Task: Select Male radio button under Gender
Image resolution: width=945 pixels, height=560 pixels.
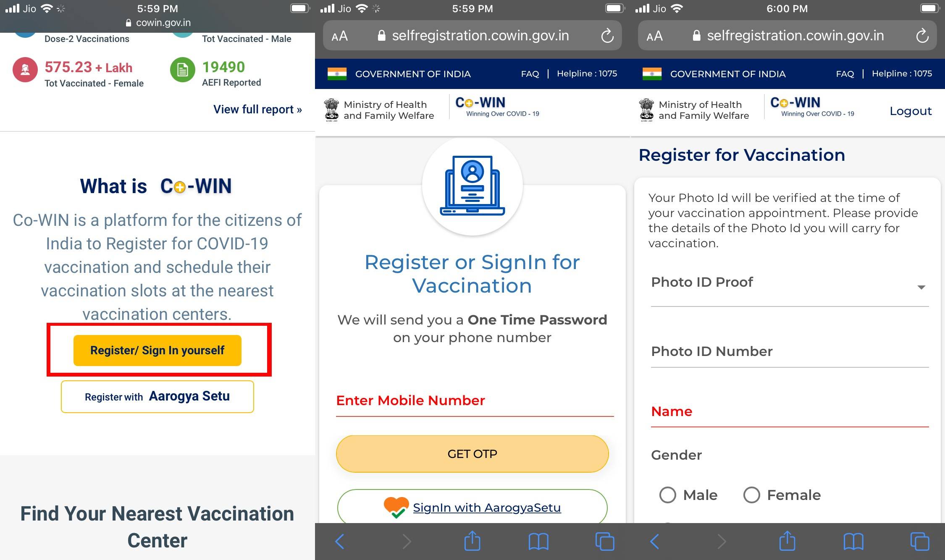Action: (x=667, y=495)
